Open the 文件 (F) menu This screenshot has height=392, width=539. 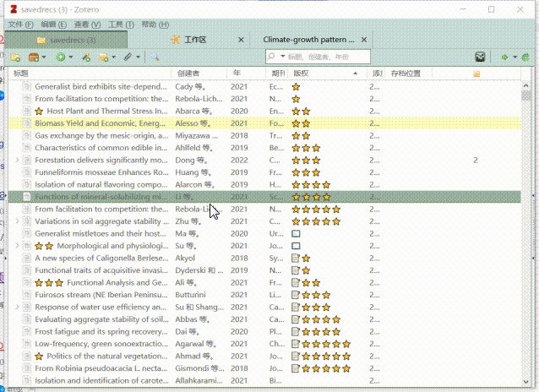[x=20, y=24]
